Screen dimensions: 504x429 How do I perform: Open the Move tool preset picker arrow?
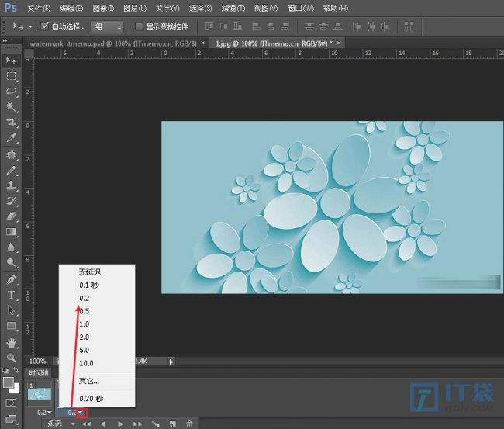(x=30, y=26)
